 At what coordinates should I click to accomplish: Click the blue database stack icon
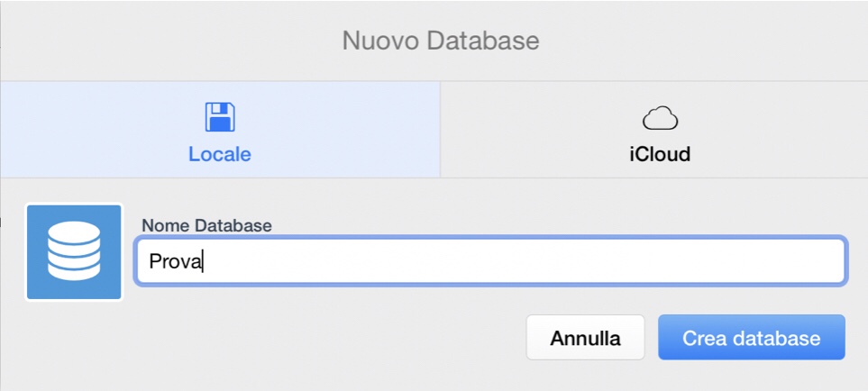tap(74, 251)
